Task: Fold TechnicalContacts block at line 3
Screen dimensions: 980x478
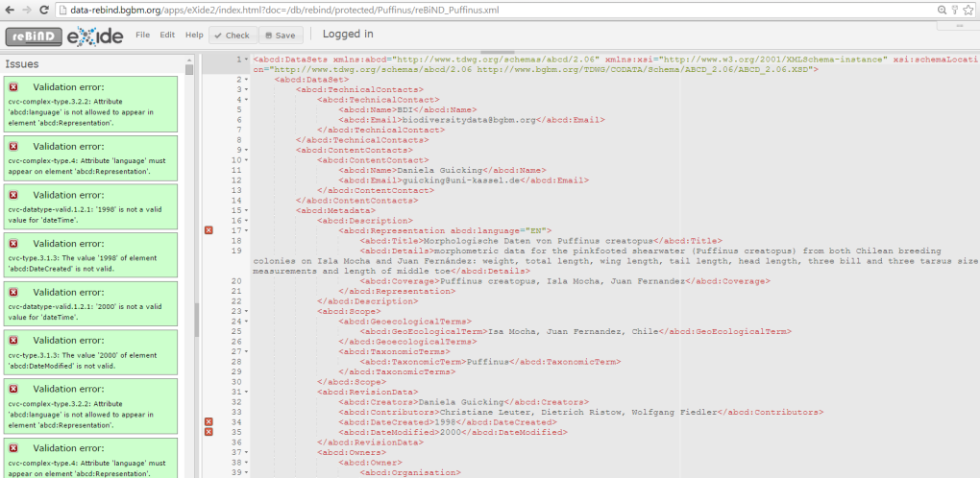Action: tap(246, 90)
